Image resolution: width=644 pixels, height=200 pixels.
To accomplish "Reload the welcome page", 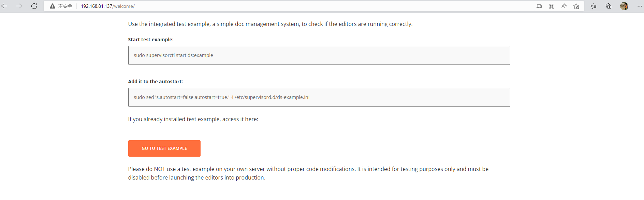I will pos(34,6).
